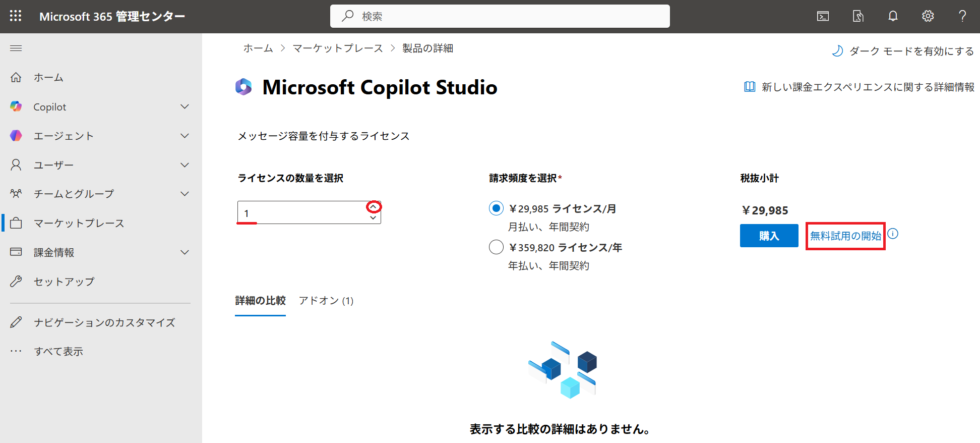This screenshot has height=443, width=980.
Task: Click the エージェント icon in sidebar
Action: pos(16,136)
